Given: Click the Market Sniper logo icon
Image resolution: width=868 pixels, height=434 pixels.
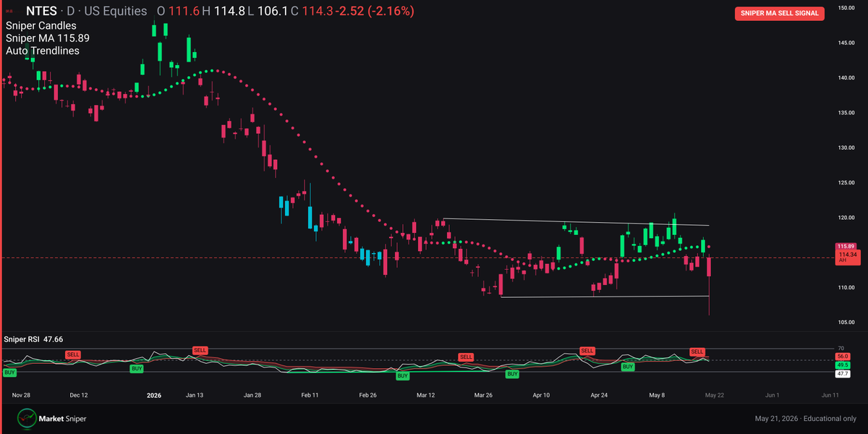Looking at the screenshot, I should click(27, 419).
